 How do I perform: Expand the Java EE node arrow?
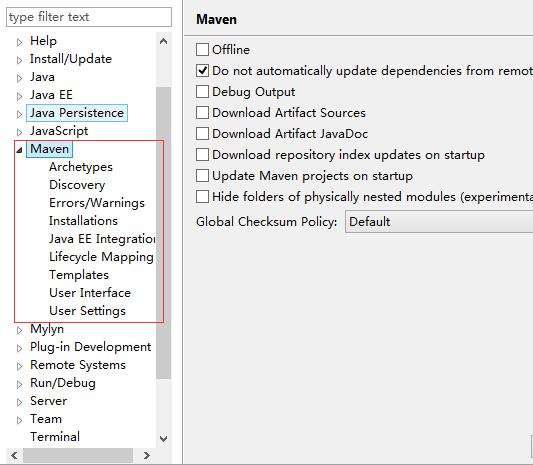pos(19,96)
